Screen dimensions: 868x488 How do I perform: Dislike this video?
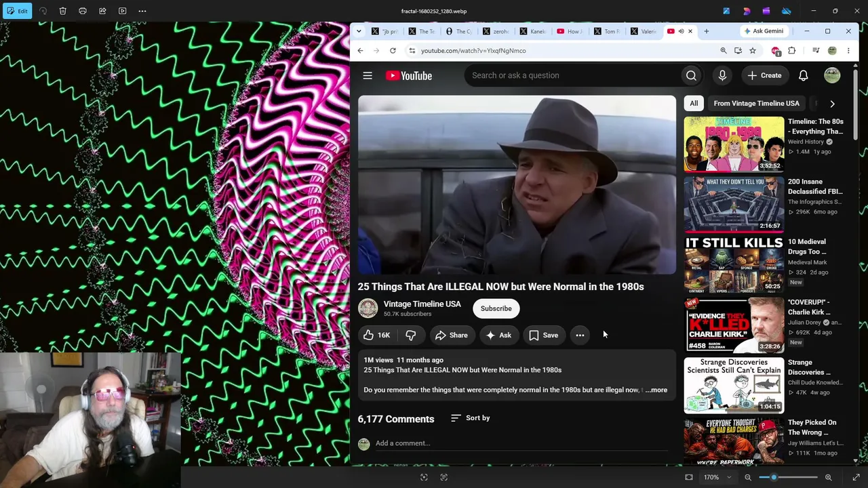(411, 335)
